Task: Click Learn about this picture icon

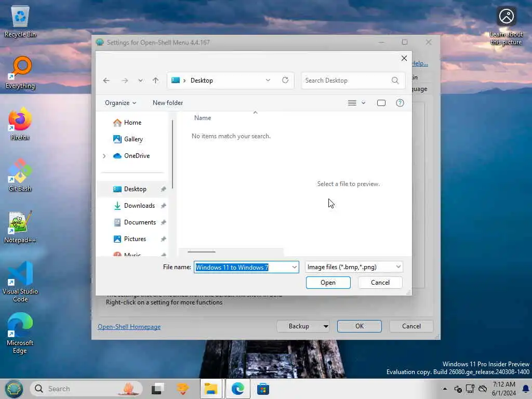Action: point(506,26)
